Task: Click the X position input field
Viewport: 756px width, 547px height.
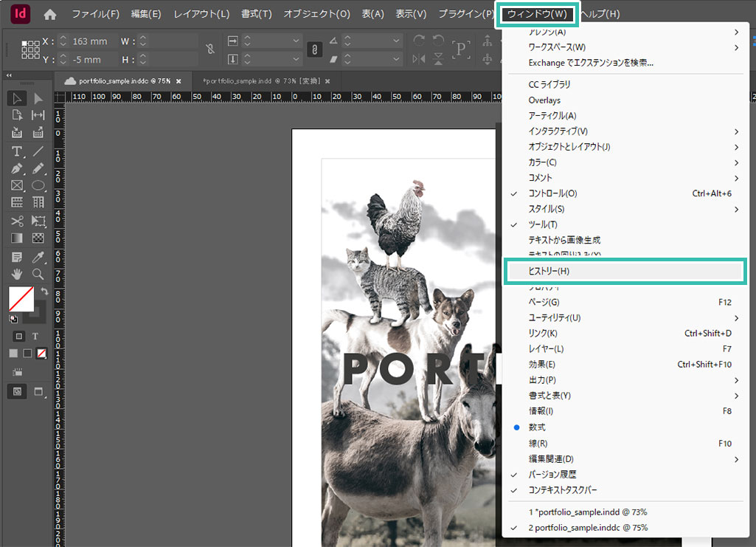Action: coord(91,42)
